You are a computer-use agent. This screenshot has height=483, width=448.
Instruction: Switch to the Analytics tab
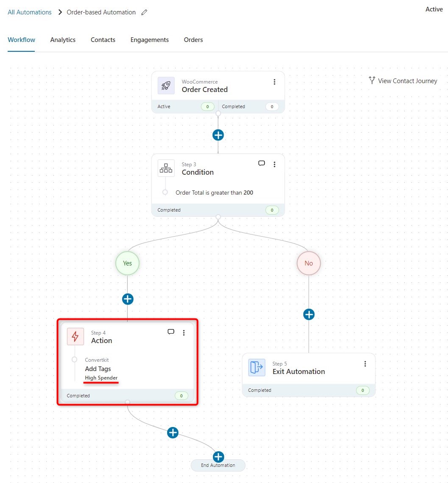coord(62,39)
